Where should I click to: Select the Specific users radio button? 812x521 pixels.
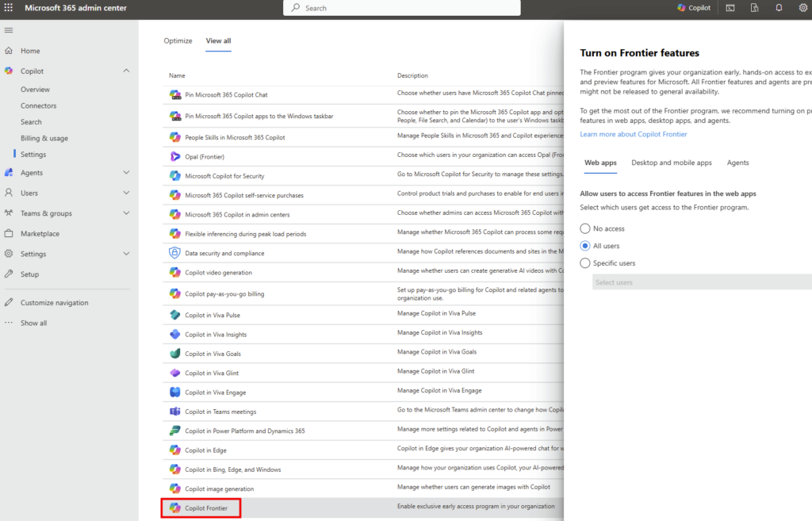click(585, 263)
